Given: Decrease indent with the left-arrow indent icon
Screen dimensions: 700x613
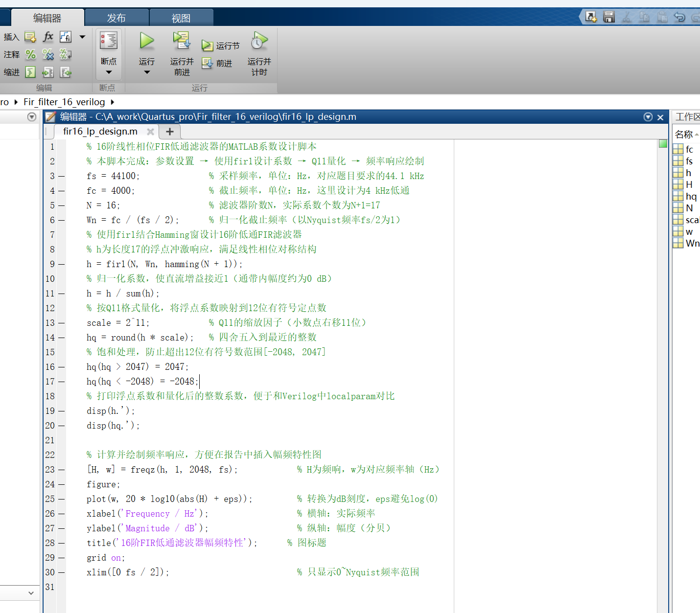Looking at the screenshot, I should [x=66, y=72].
